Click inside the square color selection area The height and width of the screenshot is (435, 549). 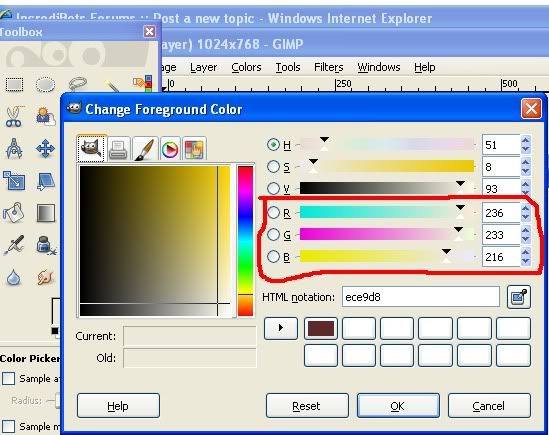[155, 241]
